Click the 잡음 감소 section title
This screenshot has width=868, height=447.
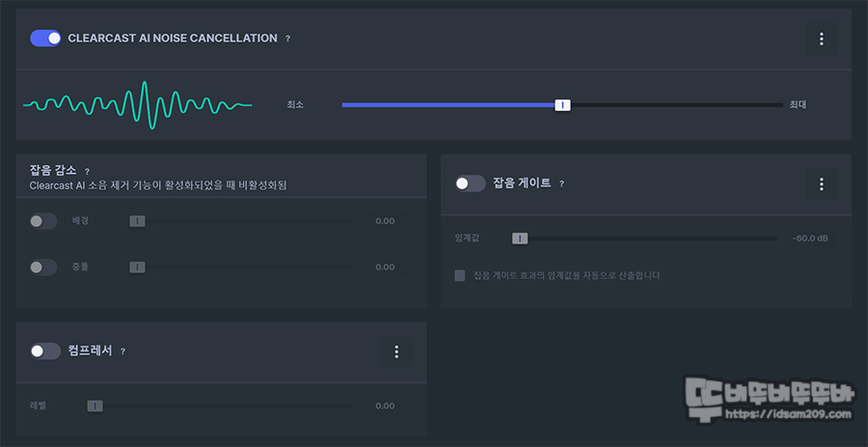tap(53, 171)
